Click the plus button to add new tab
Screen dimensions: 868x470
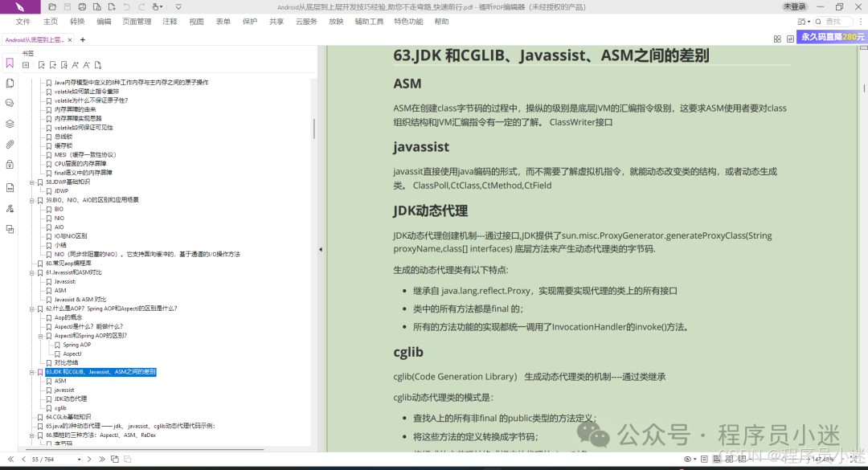[83, 40]
